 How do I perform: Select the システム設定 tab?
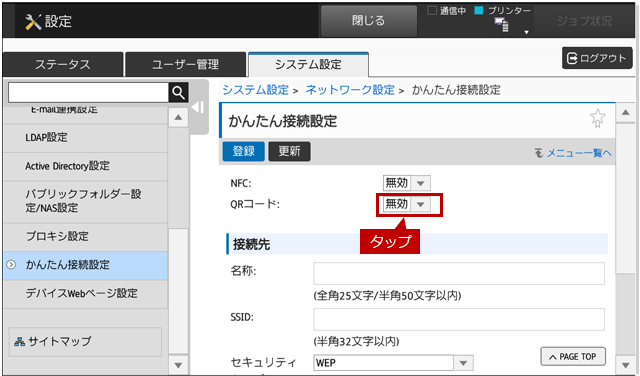pyautogui.click(x=308, y=65)
